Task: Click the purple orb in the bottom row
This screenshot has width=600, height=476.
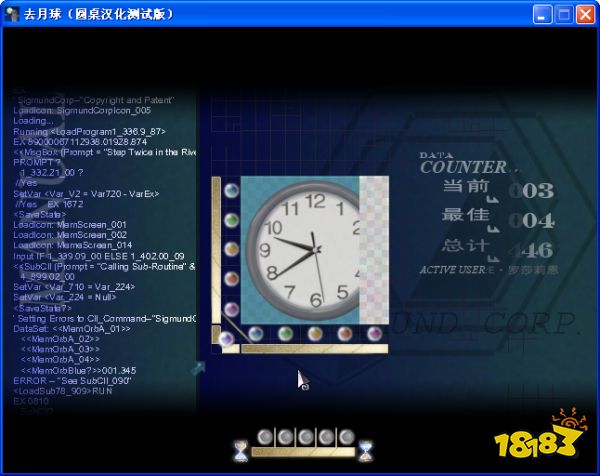Action: [x=374, y=333]
